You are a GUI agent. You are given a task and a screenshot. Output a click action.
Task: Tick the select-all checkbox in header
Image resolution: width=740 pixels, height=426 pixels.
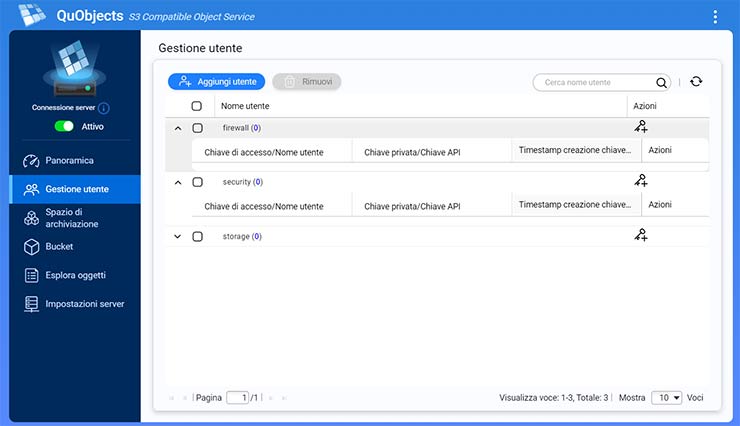197,106
